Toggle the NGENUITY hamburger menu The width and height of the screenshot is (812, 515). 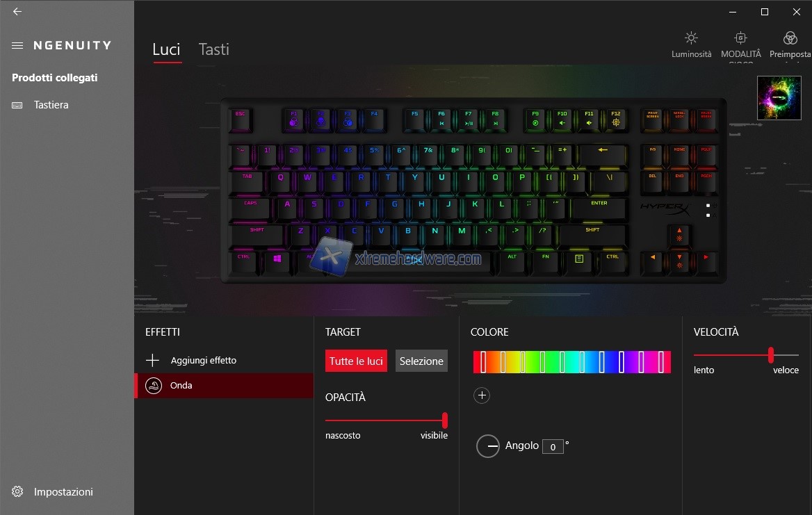click(x=17, y=46)
